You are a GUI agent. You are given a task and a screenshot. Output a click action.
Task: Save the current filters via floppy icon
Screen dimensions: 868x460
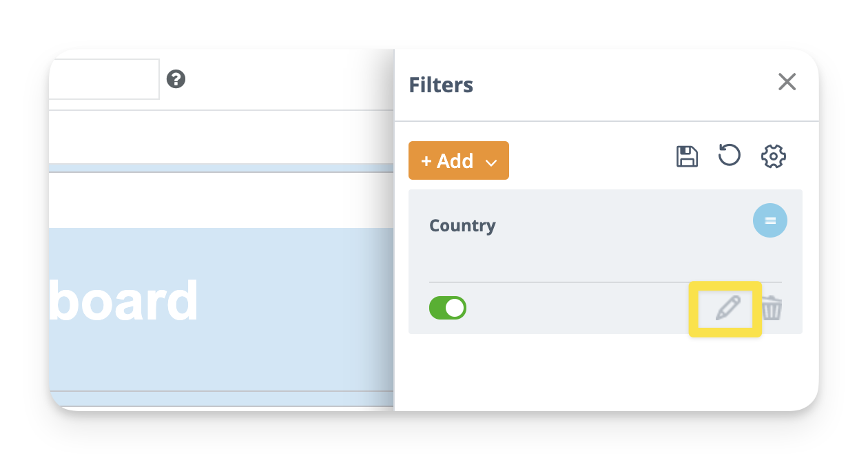[687, 156]
